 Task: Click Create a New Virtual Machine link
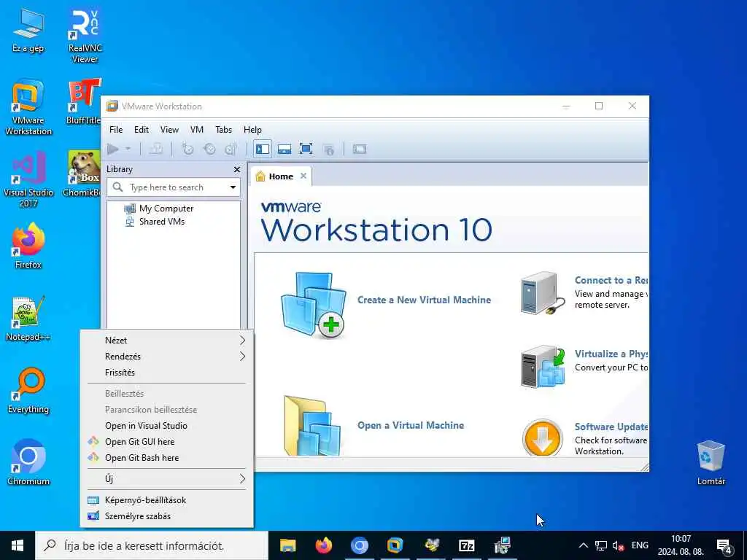[x=424, y=300]
